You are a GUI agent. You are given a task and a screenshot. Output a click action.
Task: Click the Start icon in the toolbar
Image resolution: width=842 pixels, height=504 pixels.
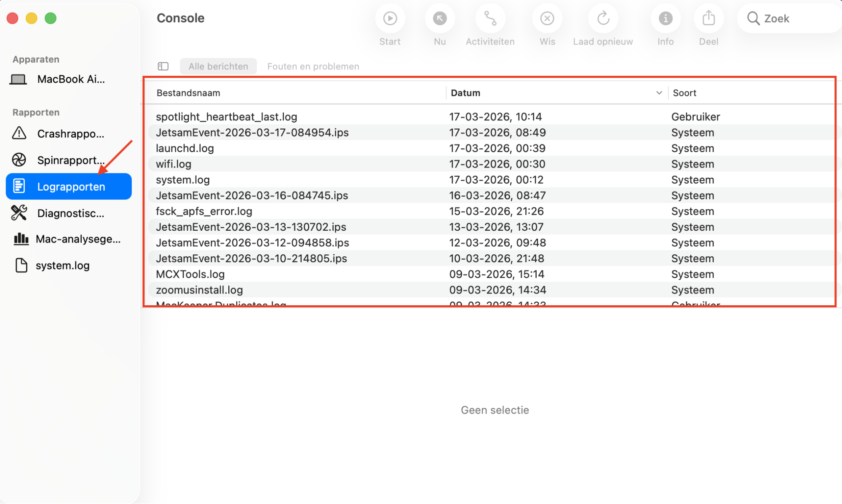390,18
